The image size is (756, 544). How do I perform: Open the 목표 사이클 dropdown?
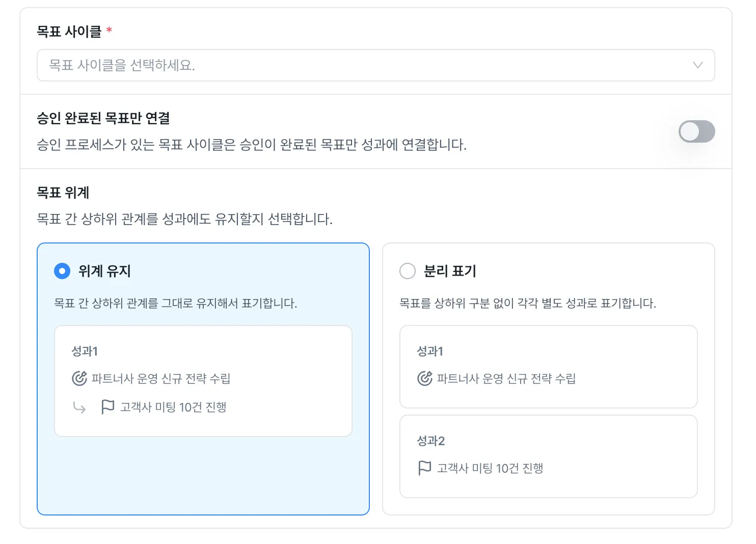tap(375, 65)
